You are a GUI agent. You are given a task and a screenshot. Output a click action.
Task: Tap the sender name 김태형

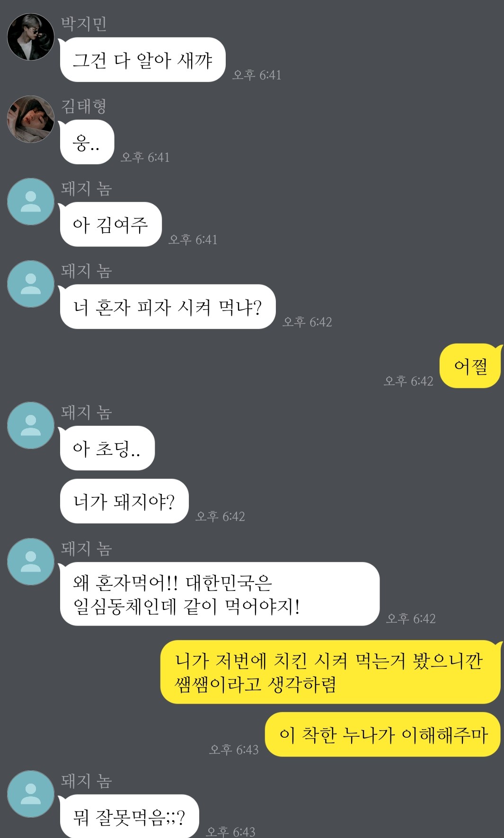coord(84,106)
